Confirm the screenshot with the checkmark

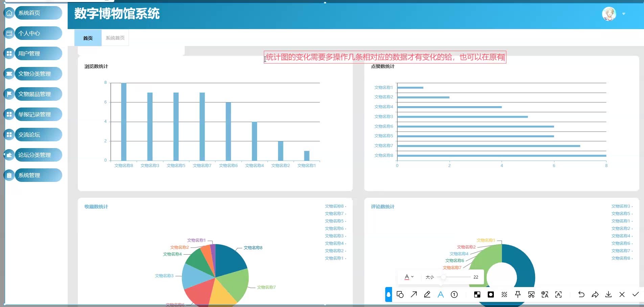636,294
